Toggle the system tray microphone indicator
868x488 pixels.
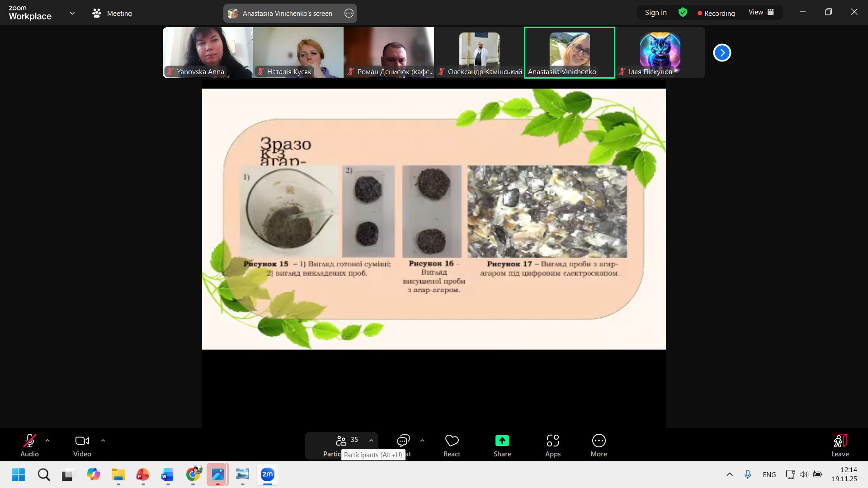pos(748,474)
